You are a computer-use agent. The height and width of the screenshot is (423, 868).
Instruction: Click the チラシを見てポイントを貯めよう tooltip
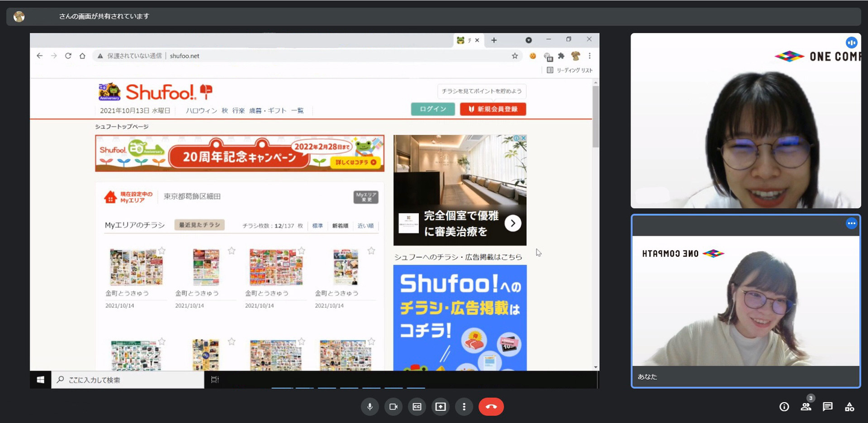tap(482, 91)
